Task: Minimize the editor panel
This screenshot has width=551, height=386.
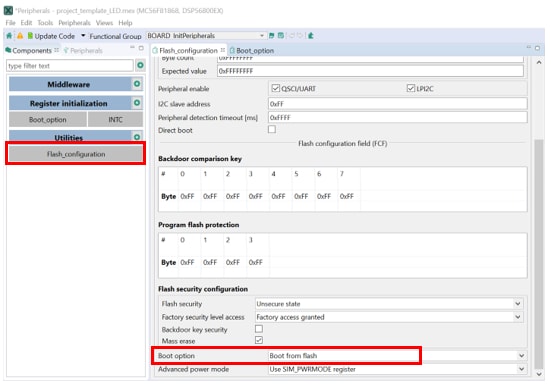Action: click(x=529, y=47)
